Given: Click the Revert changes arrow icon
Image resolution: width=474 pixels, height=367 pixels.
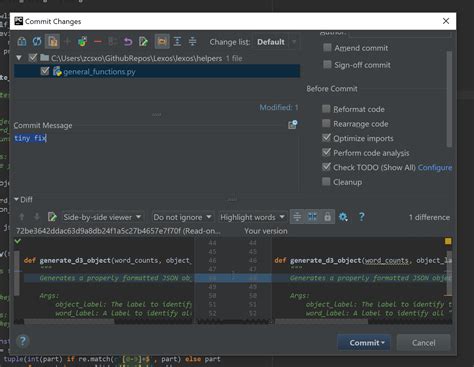Looking at the screenshot, I should click(x=128, y=42).
